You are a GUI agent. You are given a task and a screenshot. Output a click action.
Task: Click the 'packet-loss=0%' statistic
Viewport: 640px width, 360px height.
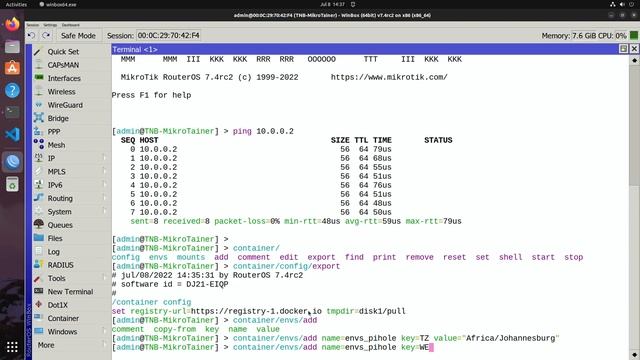[x=247, y=221]
